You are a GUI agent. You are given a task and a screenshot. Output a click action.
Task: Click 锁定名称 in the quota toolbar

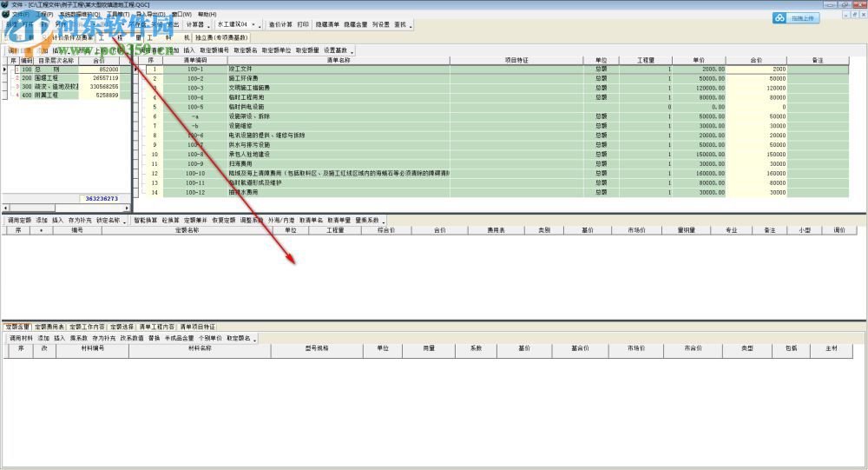[108, 221]
